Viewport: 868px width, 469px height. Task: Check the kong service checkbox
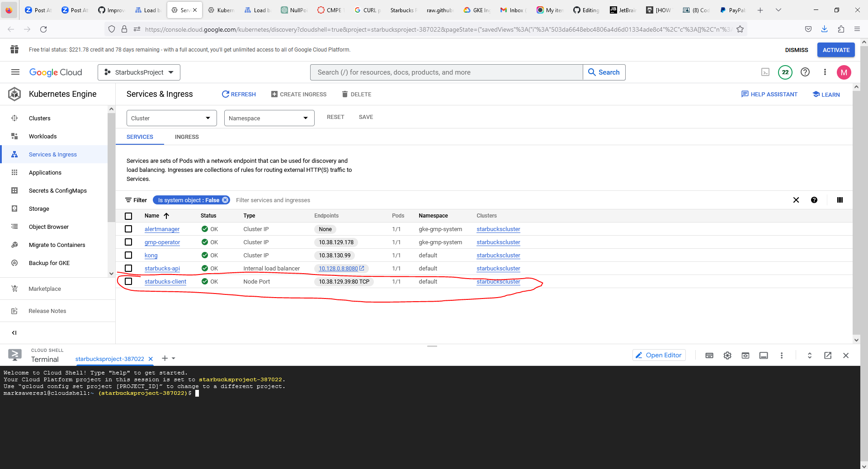[x=128, y=255]
